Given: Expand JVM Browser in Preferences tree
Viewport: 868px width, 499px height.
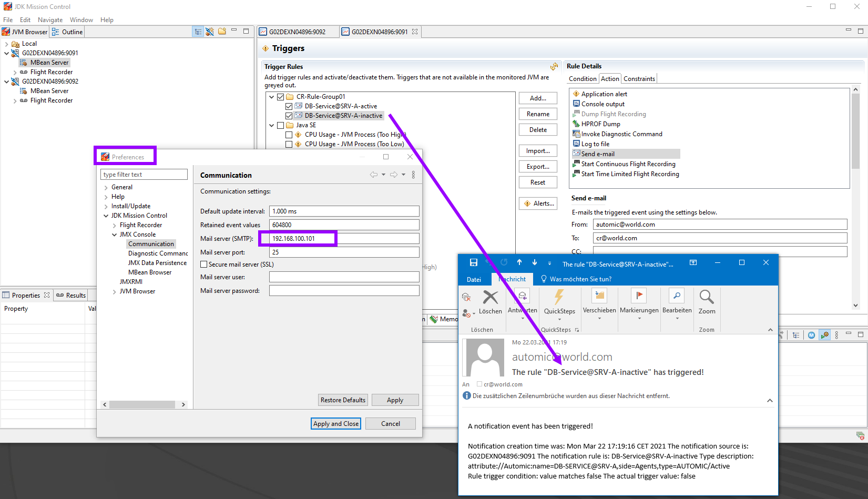Looking at the screenshot, I should [x=114, y=292].
